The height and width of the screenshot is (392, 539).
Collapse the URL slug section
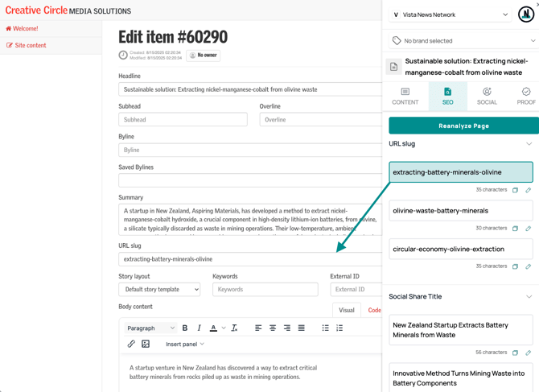(x=529, y=144)
